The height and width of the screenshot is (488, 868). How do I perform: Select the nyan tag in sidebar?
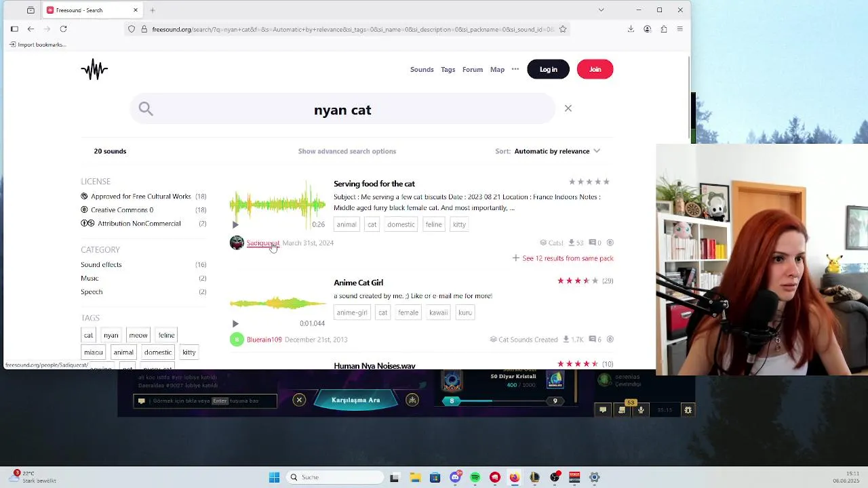[x=111, y=335]
